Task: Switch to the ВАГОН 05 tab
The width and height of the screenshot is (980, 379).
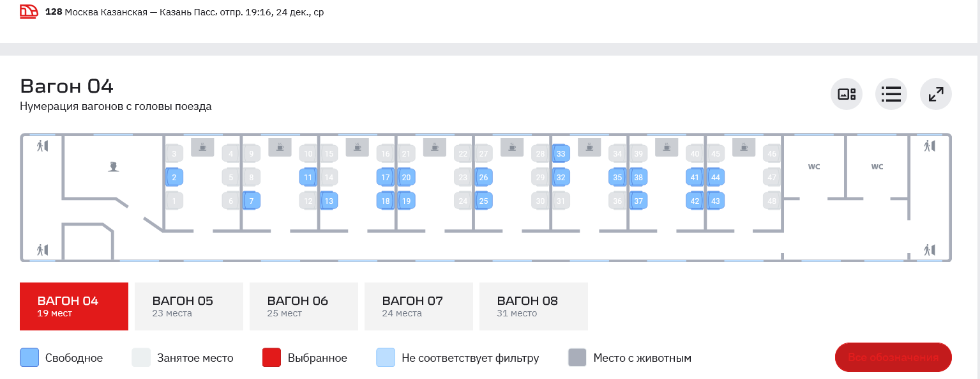Action: pyautogui.click(x=189, y=306)
